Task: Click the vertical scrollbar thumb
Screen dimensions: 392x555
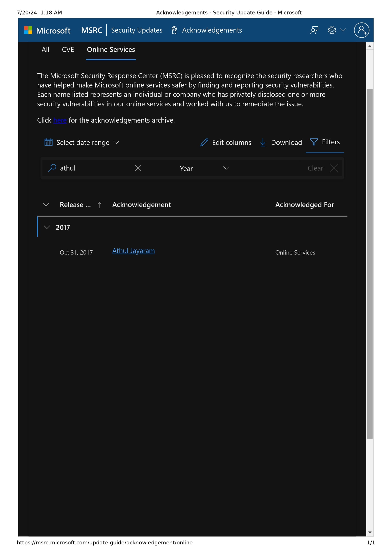Action: (369, 264)
